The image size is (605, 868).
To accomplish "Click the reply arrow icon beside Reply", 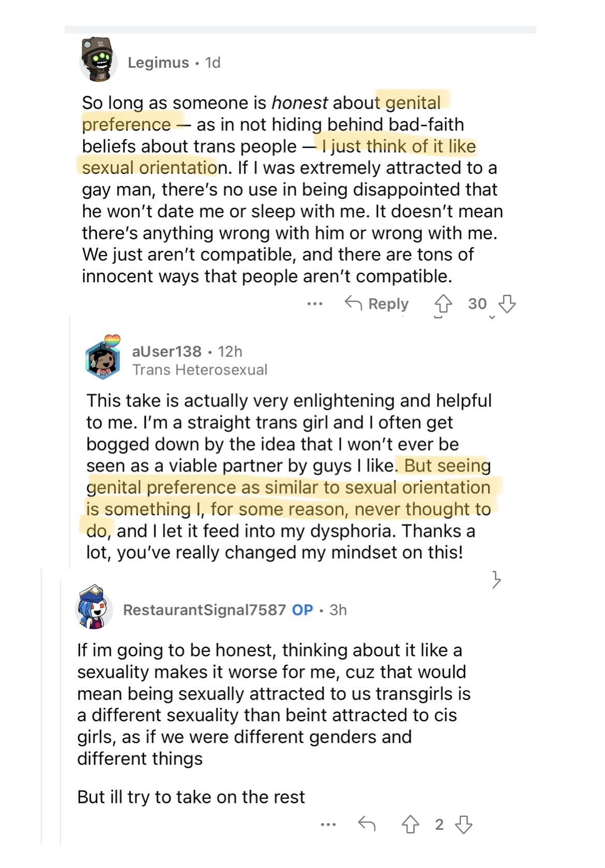I will click(353, 303).
